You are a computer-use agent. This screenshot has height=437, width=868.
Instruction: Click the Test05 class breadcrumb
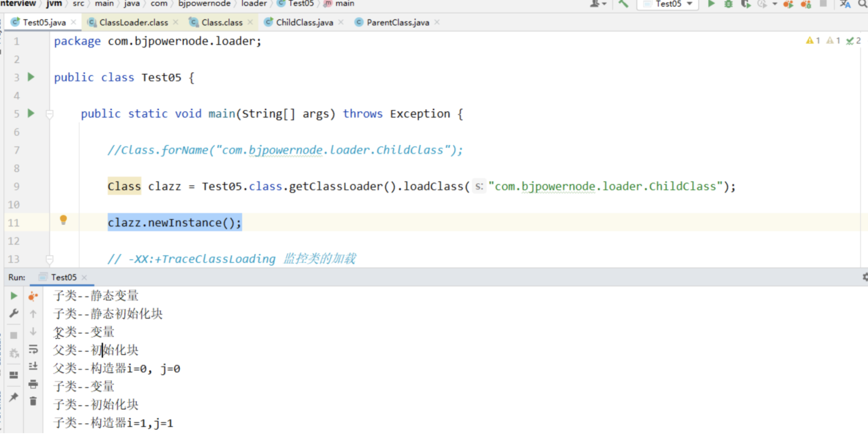pyautogui.click(x=295, y=4)
